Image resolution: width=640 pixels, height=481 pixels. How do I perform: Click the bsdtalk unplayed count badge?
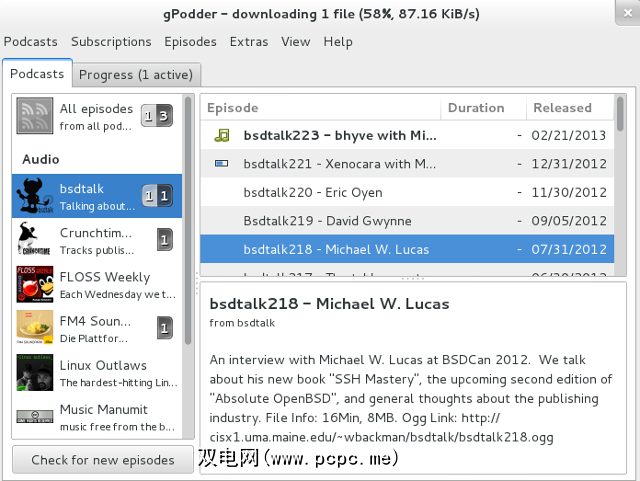point(157,196)
